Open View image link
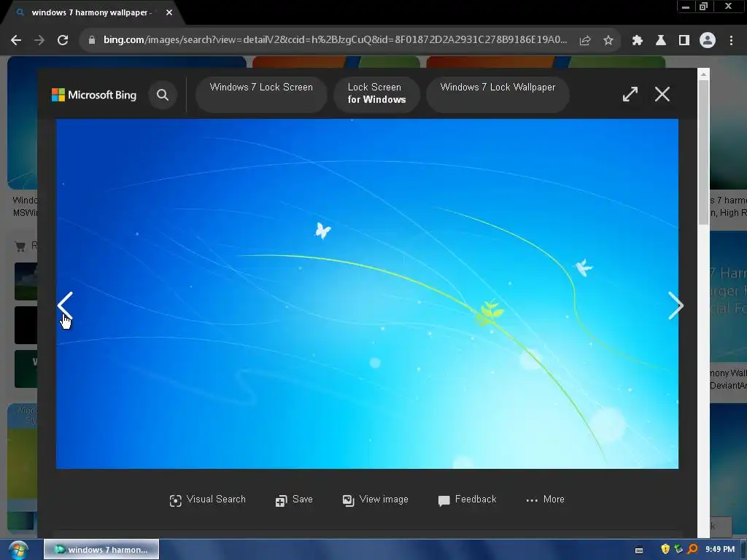Screen dimensions: 747x560 pyautogui.click(x=376, y=499)
